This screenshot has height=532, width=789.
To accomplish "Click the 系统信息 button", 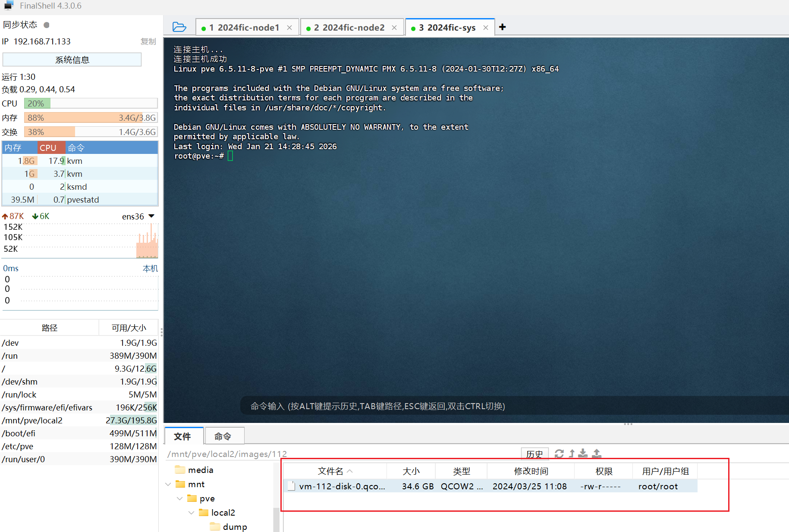I will (72, 59).
